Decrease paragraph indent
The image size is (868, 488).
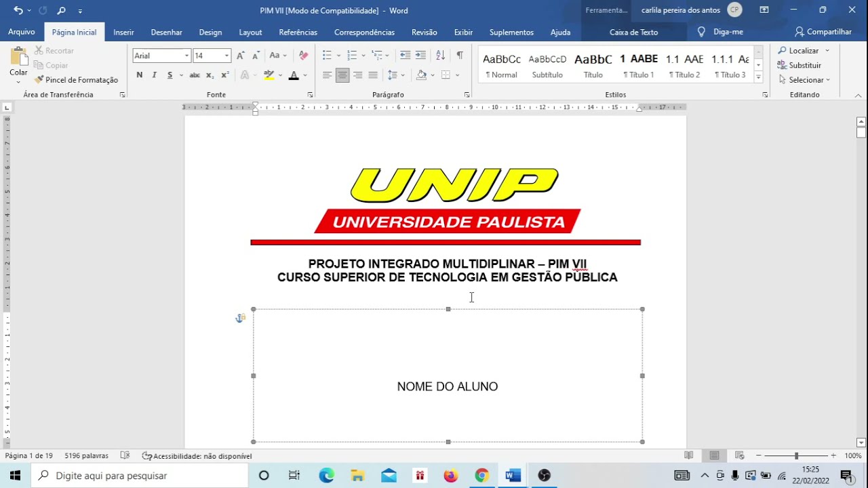coord(405,56)
